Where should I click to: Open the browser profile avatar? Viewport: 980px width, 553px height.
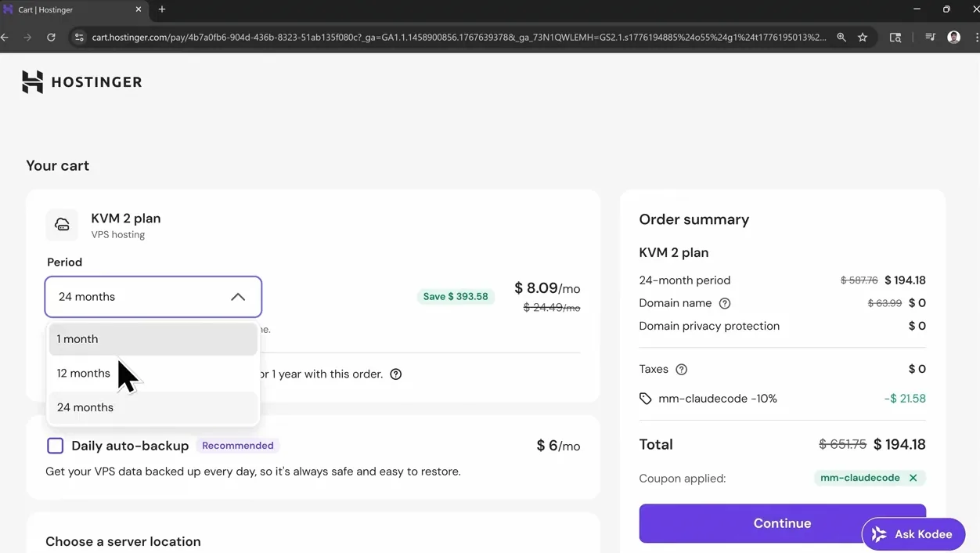953,37
